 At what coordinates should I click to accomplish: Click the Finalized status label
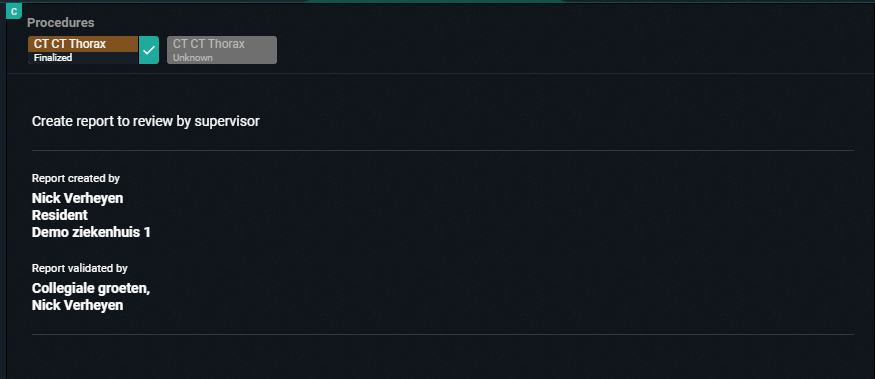(x=53, y=57)
